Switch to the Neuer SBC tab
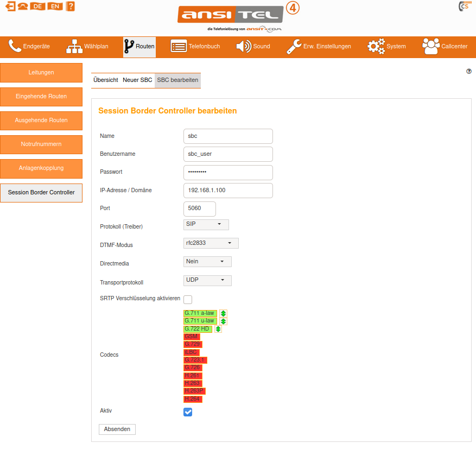The width and height of the screenshot is (476, 449). (x=137, y=80)
